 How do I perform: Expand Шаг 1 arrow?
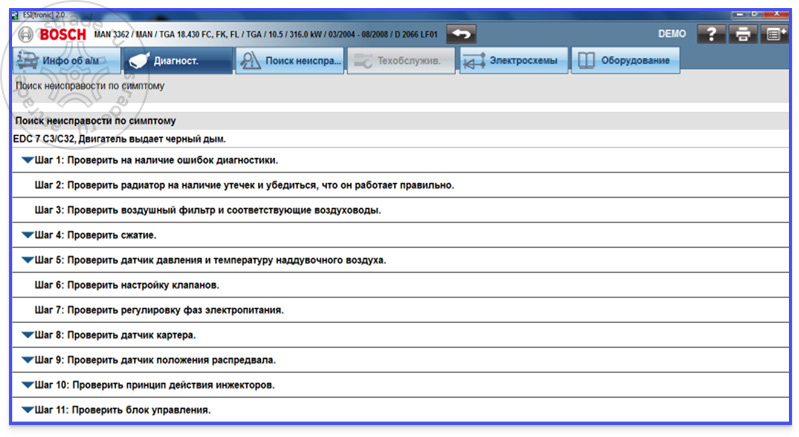coord(28,160)
